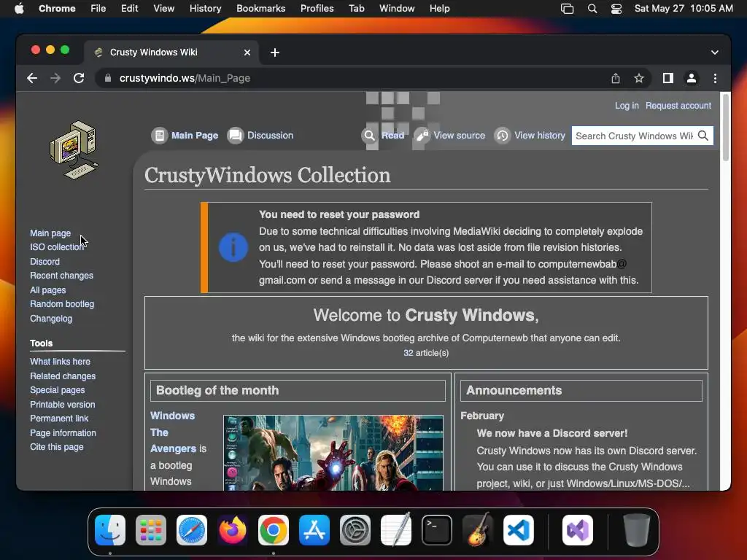Click the forward navigation arrow
Screen dimensions: 747x560
coord(55,78)
